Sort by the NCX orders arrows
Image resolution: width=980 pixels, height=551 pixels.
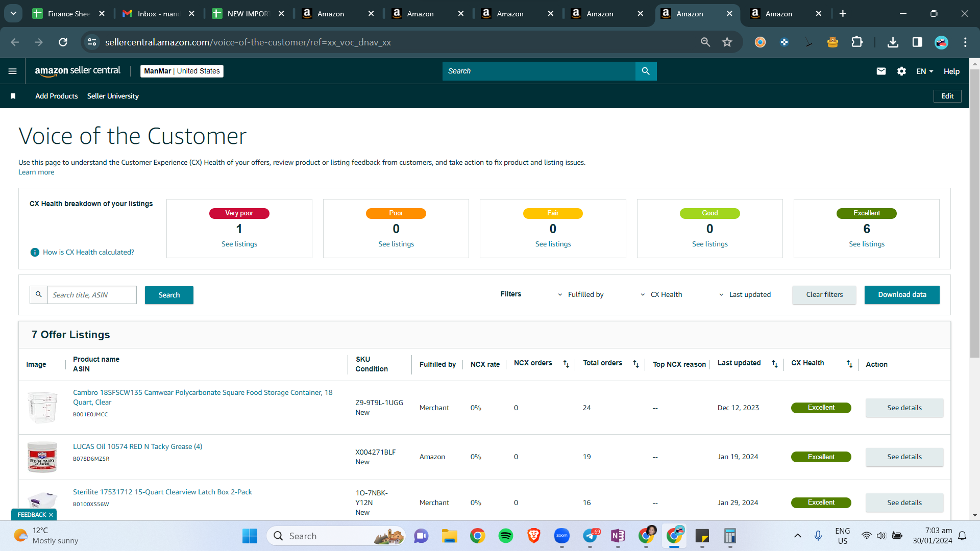[x=566, y=364]
